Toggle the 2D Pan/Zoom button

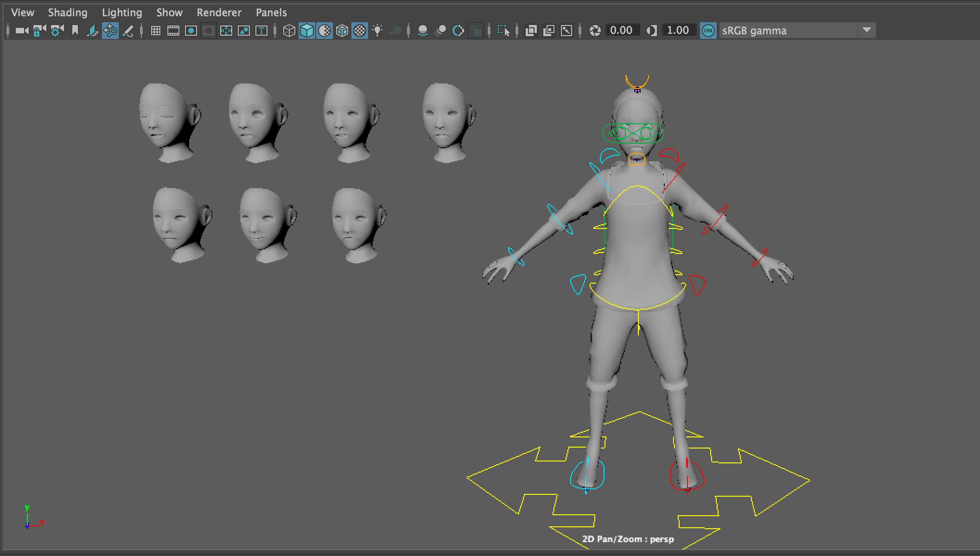coord(110,31)
